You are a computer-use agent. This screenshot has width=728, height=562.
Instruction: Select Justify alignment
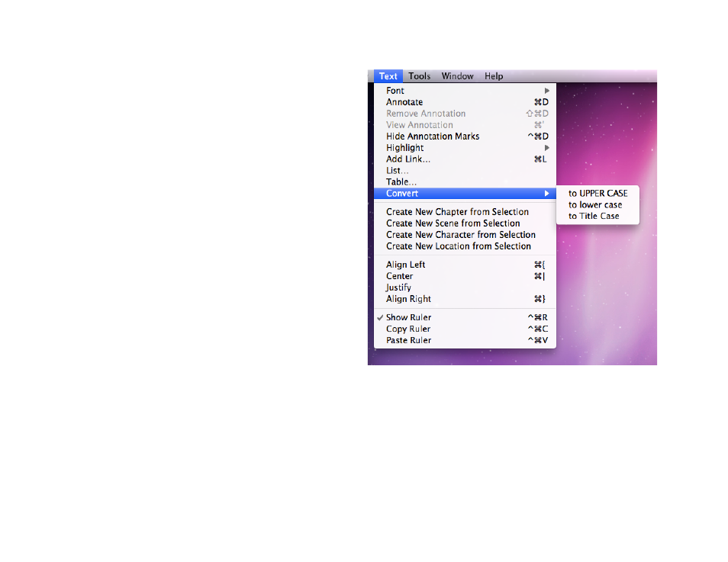[465, 287]
